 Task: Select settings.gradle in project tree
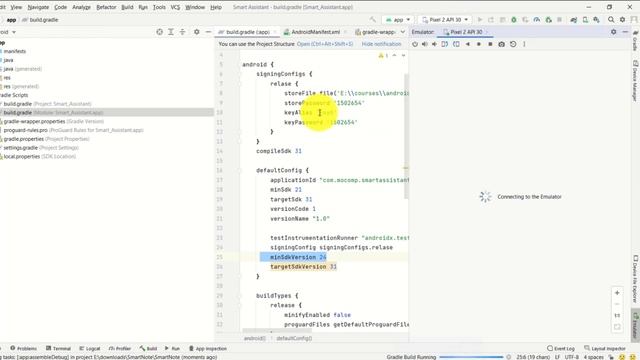[41, 148]
